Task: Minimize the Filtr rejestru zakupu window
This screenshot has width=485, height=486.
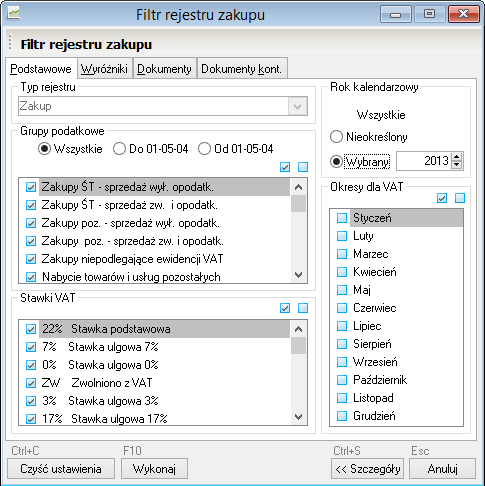Action: (x=396, y=14)
